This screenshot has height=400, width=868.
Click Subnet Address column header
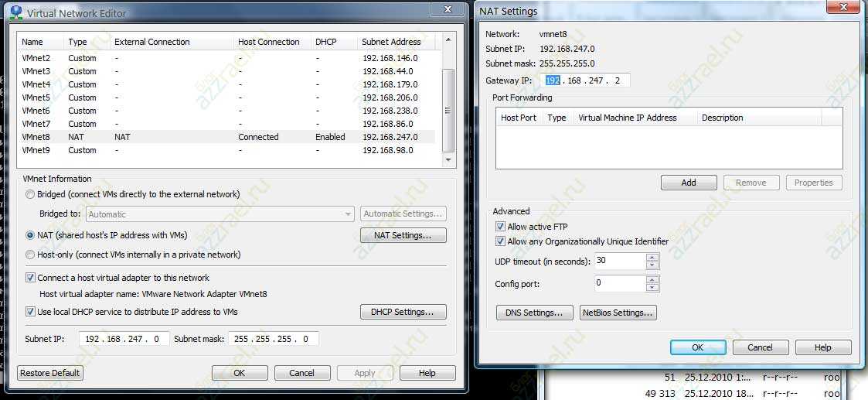click(x=396, y=42)
